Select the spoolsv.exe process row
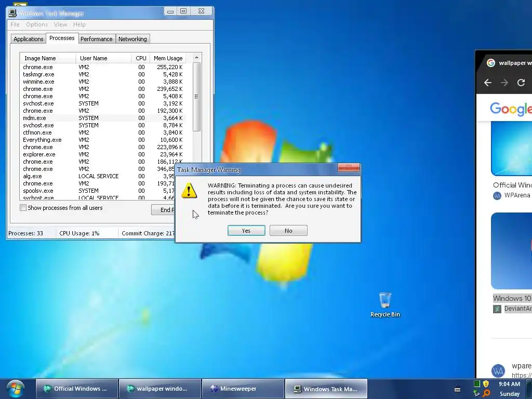 tap(97, 191)
